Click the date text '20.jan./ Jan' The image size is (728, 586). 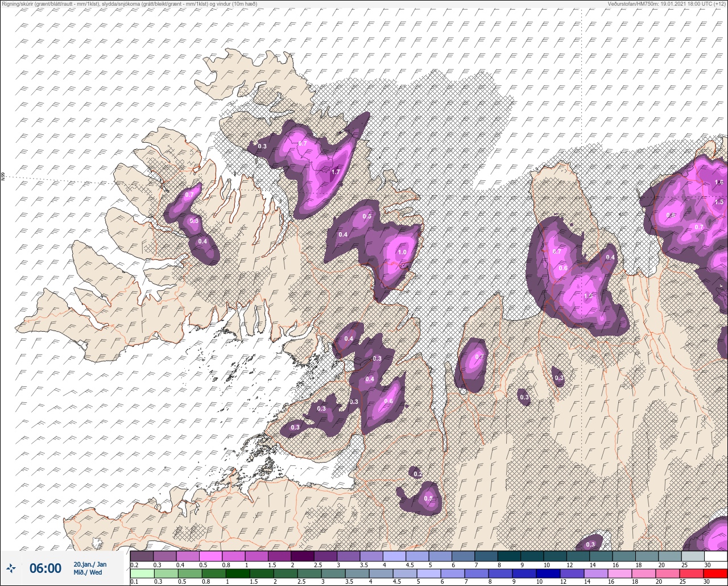coord(90,564)
